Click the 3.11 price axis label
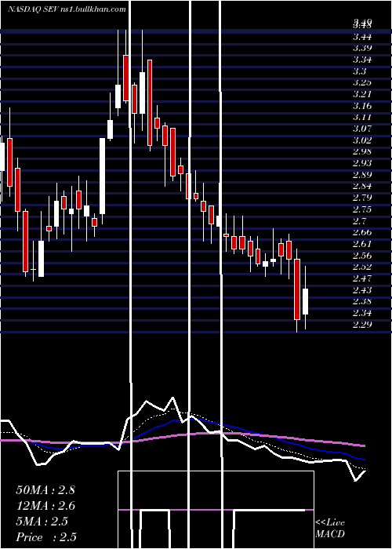This screenshot has width=392, height=549. 362,117
